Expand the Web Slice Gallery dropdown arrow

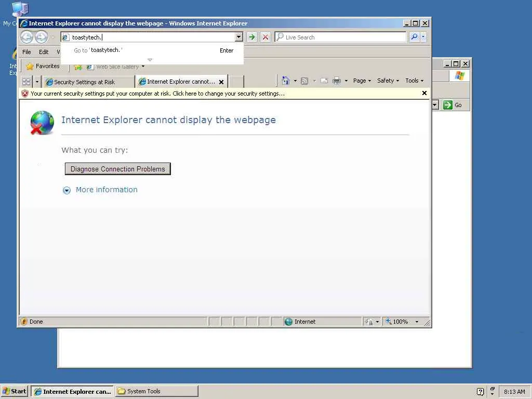143,66
